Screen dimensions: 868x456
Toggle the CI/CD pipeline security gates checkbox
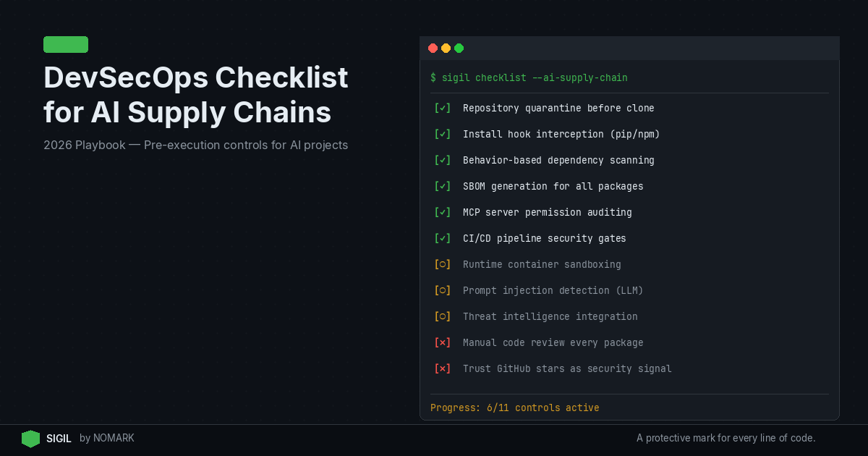[x=443, y=238]
